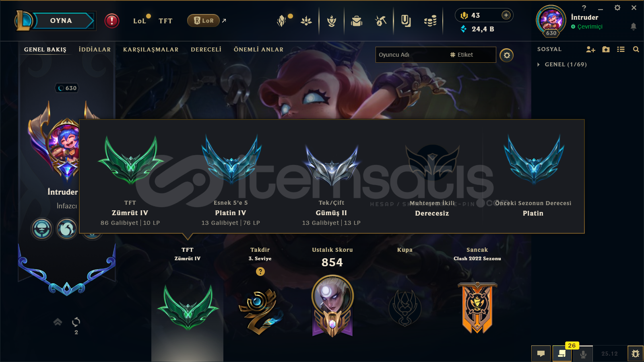Click the OYNA play button

pyautogui.click(x=61, y=21)
